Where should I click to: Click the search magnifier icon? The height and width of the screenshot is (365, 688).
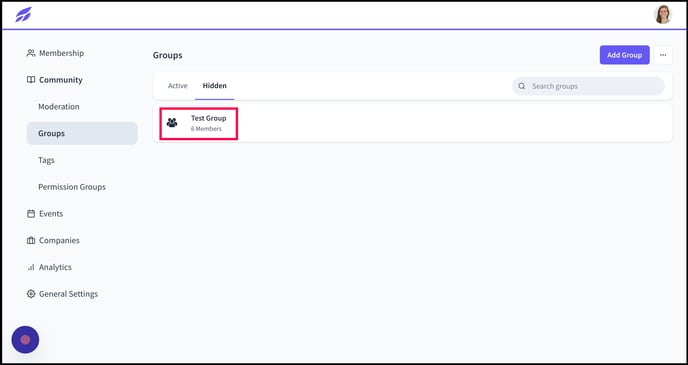click(522, 86)
